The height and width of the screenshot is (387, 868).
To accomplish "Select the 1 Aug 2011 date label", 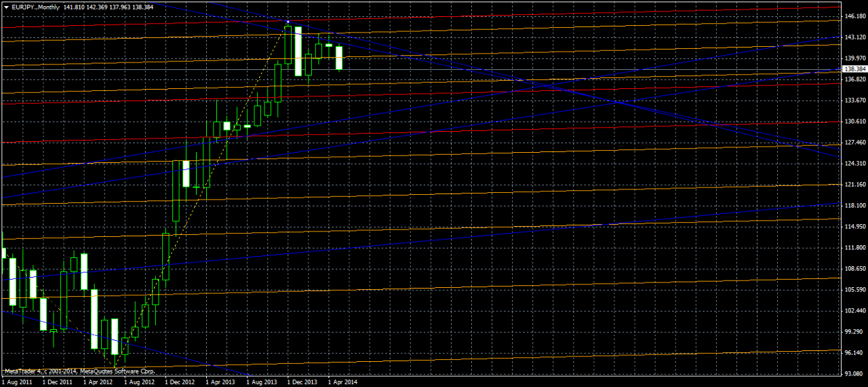I will 16,382.
